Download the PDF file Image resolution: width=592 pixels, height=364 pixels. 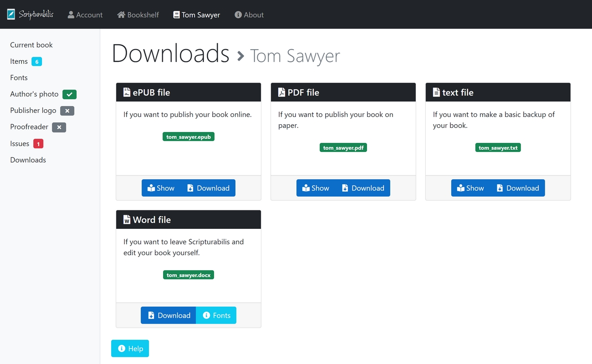tap(363, 188)
